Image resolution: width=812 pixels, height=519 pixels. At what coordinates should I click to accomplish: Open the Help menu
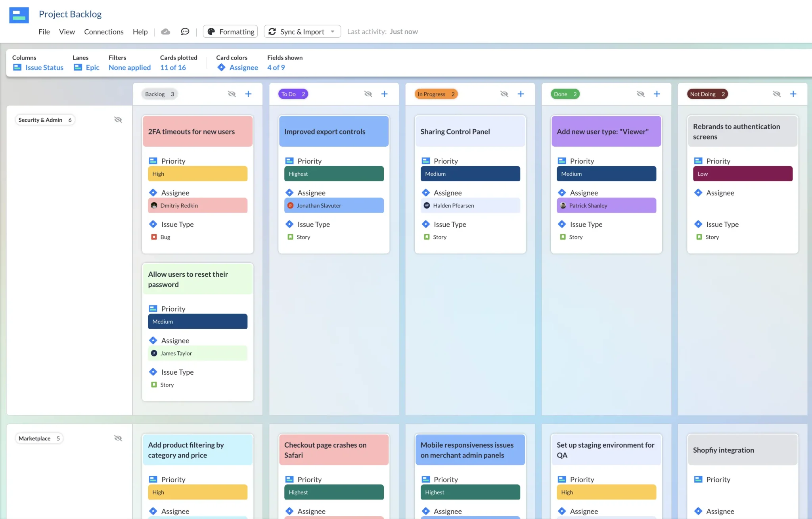(140, 32)
